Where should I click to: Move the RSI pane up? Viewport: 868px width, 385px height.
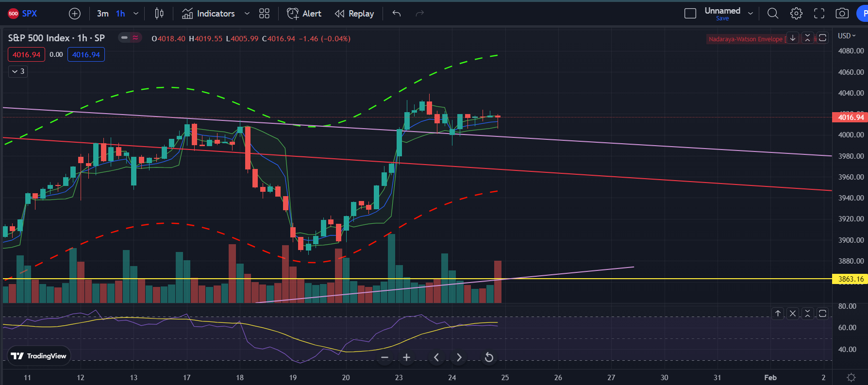[x=778, y=314]
